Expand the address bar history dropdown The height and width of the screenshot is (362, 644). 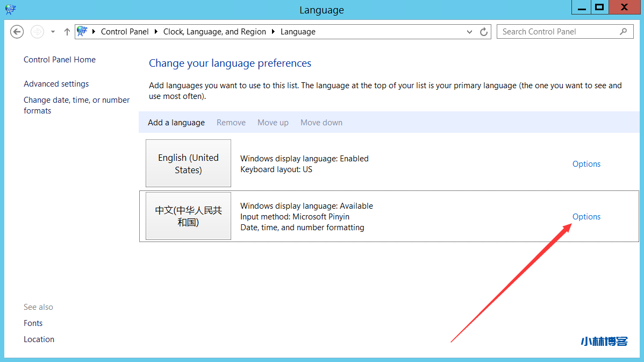pos(470,32)
